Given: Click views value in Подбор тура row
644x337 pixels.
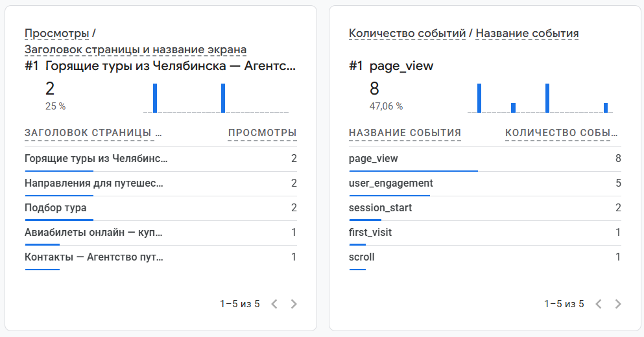Looking at the screenshot, I should click(x=294, y=207).
